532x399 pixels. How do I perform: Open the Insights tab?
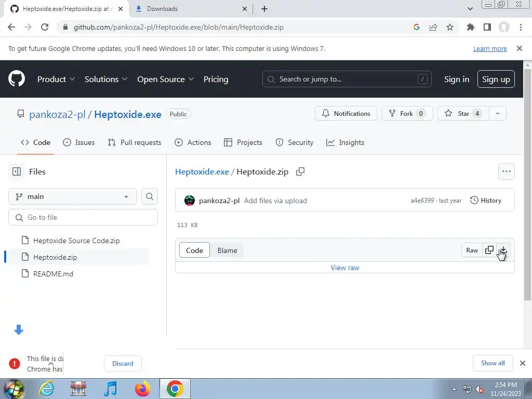point(345,142)
